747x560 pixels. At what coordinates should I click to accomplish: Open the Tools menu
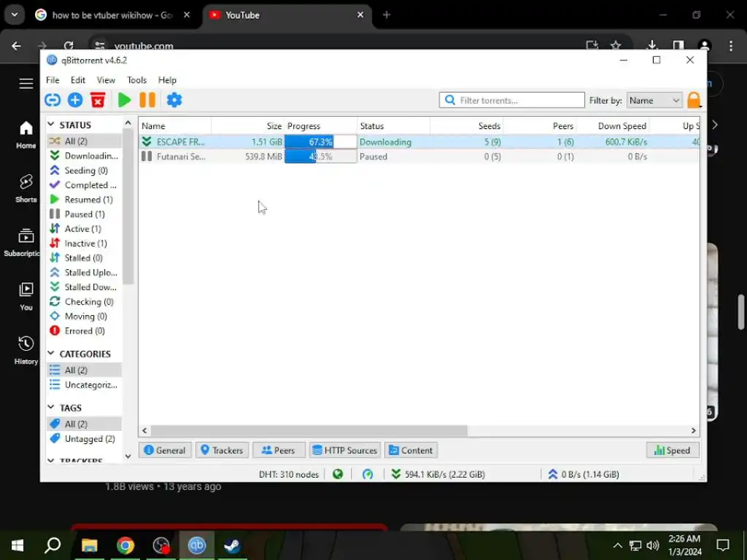coord(136,80)
